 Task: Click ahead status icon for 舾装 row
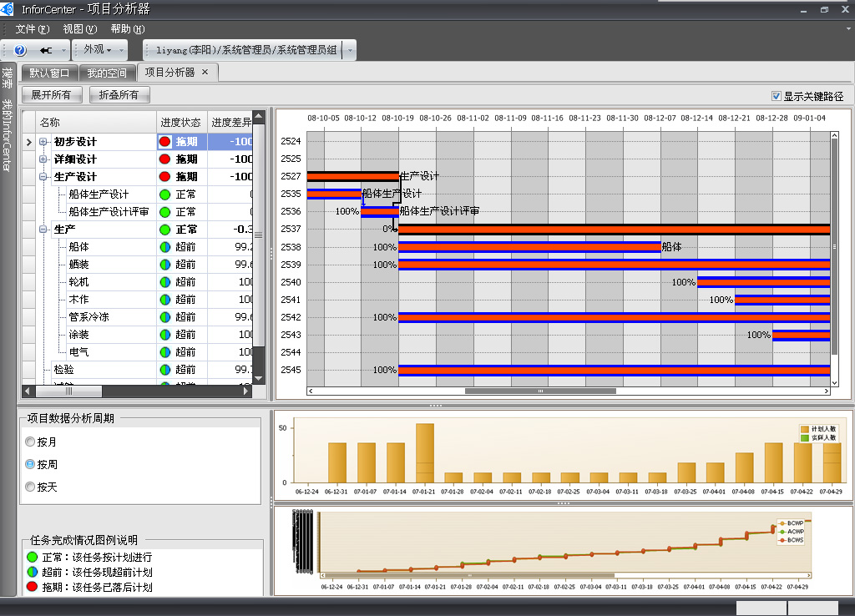(164, 265)
